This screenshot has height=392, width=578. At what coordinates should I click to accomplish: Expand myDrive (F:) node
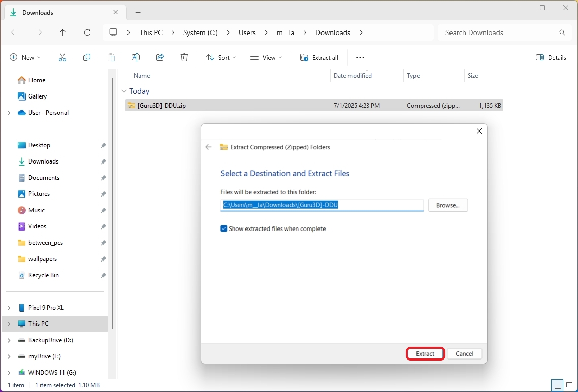click(x=9, y=356)
